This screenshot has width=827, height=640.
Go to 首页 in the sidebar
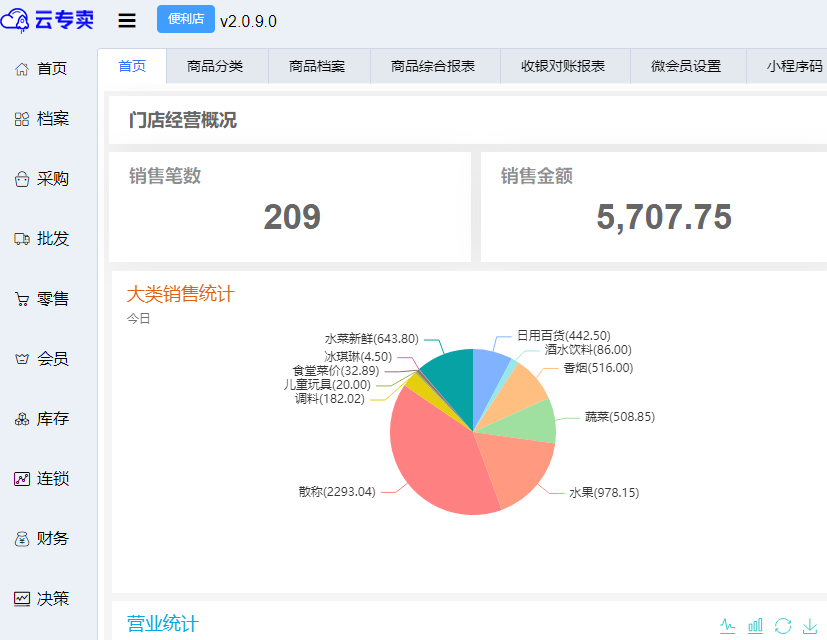click(x=42, y=69)
